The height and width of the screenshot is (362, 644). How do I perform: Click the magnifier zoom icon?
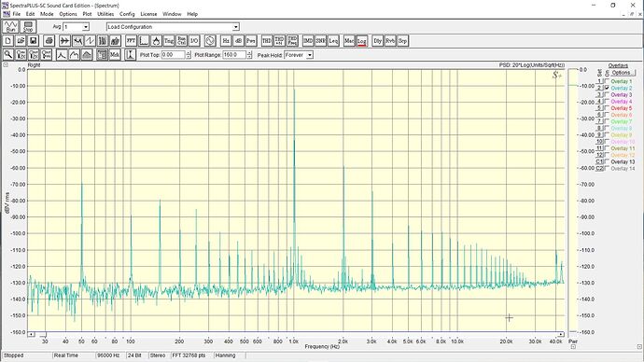tap(8, 55)
